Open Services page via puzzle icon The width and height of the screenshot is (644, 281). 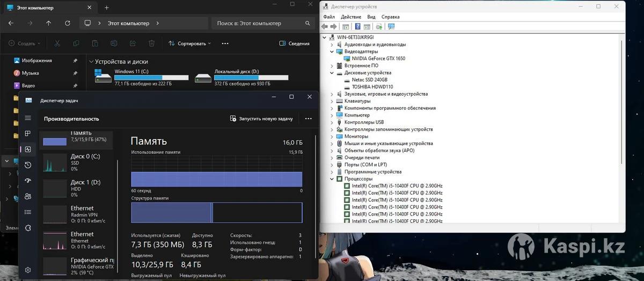28,228
